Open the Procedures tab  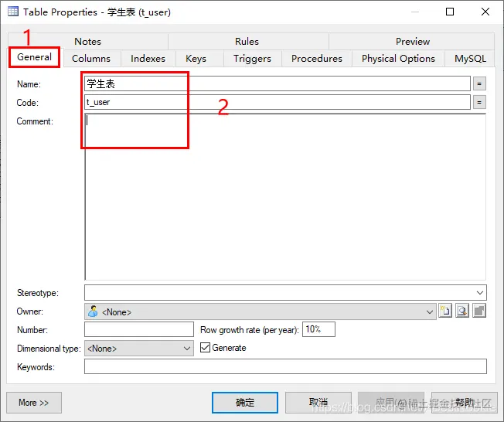coord(317,59)
